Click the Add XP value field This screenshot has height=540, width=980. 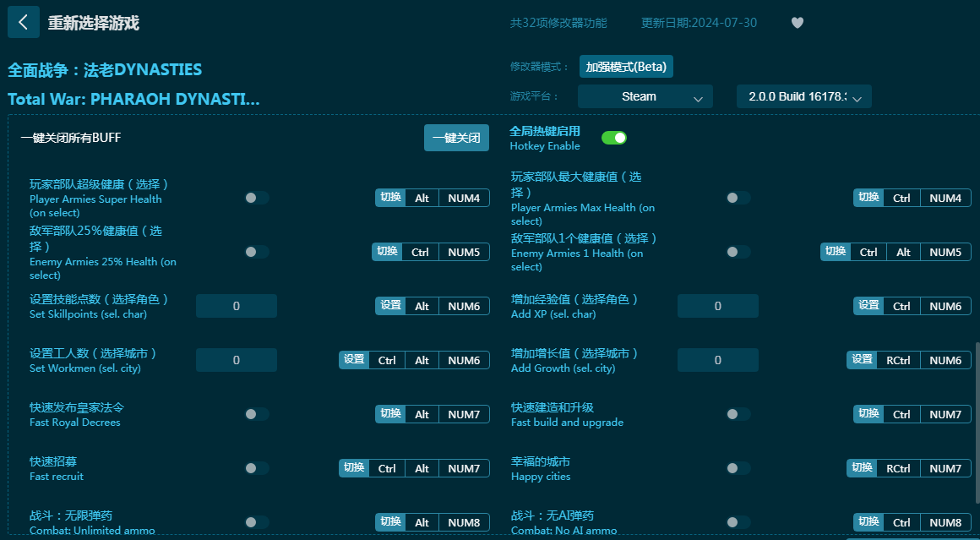pos(717,306)
